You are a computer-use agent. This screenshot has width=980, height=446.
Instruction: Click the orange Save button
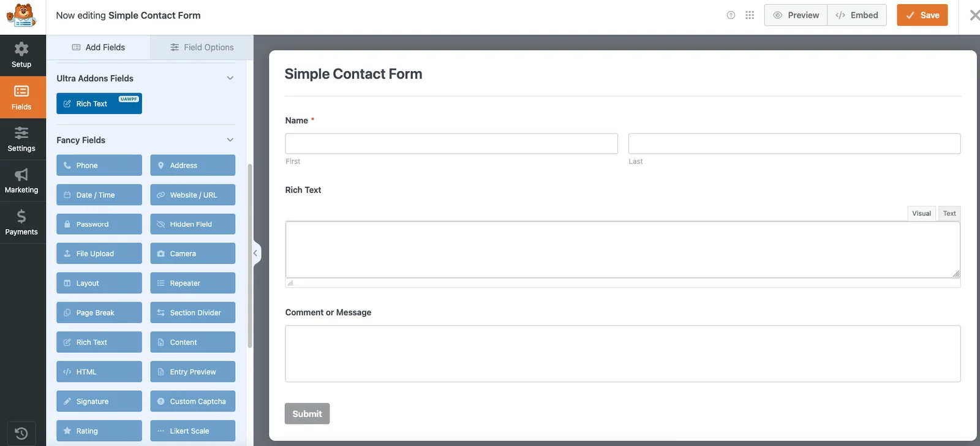pos(922,15)
